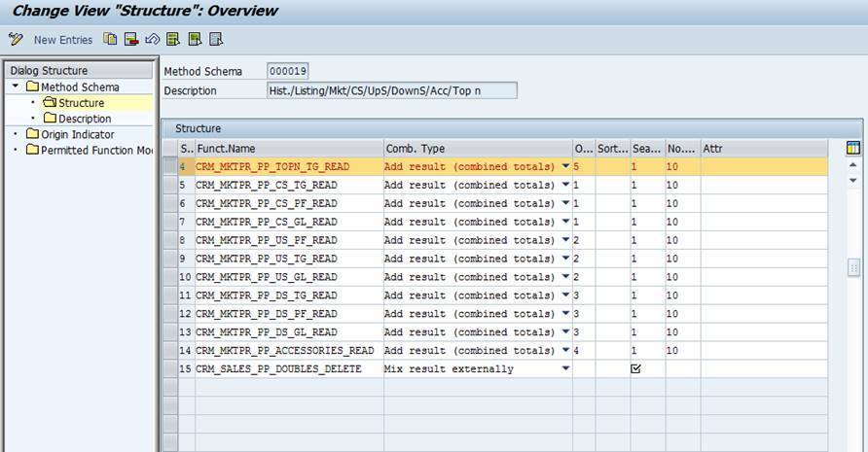
Task: Open Comb. Type dropdown for CRM_MKTPR_PP_US_GL_READ
Action: [565, 277]
